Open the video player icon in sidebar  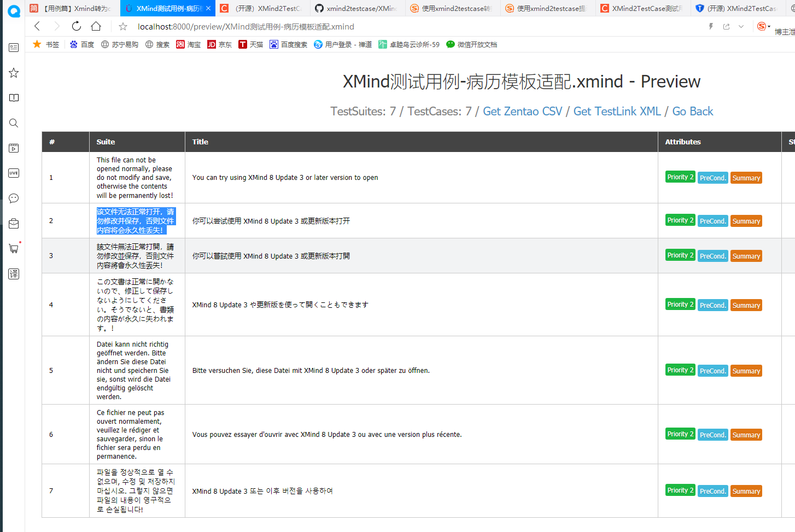(x=14, y=148)
